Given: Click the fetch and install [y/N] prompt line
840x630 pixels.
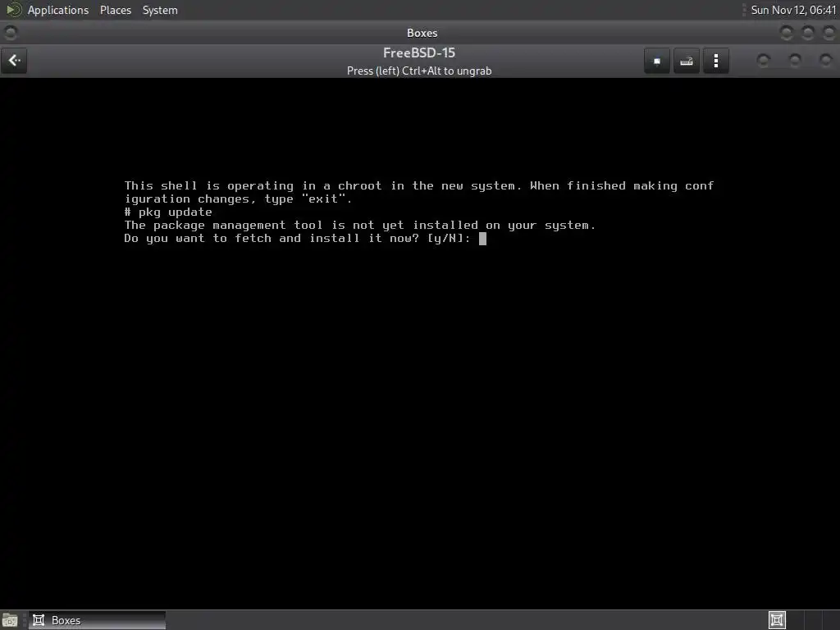Looking at the screenshot, I should coord(297,239).
